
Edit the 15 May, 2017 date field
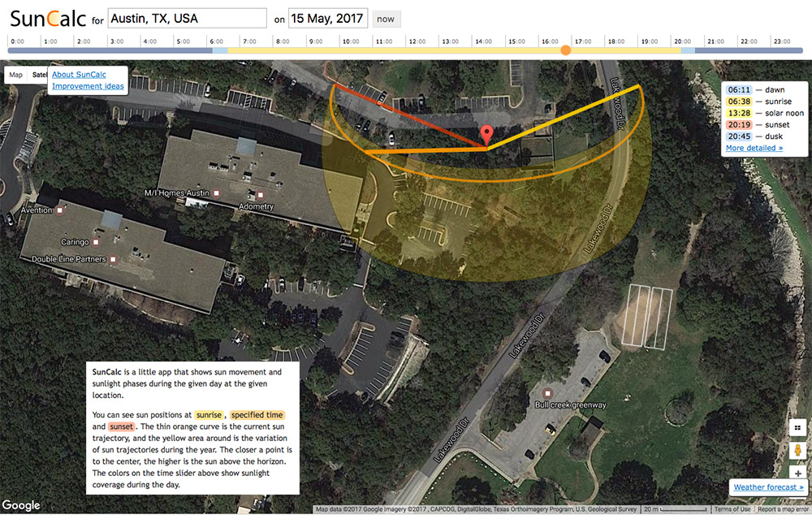click(x=328, y=19)
